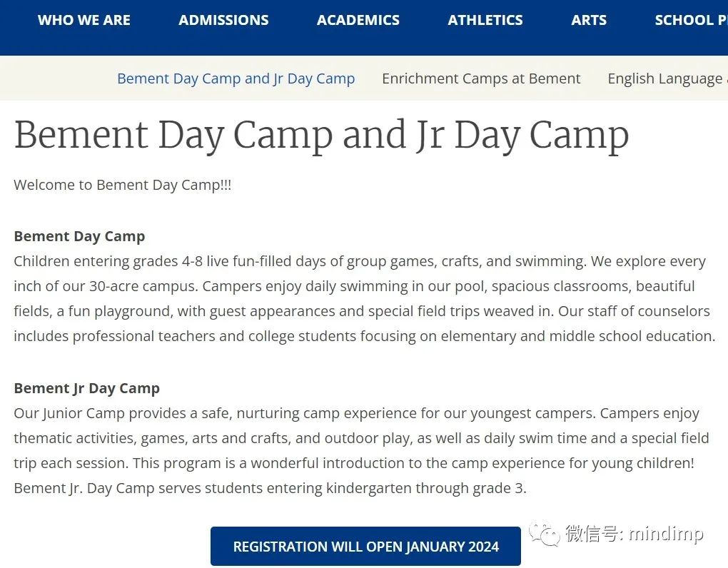Open the ADMISSIONS menu
This screenshot has width=728, height=568.
pyautogui.click(x=223, y=20)
